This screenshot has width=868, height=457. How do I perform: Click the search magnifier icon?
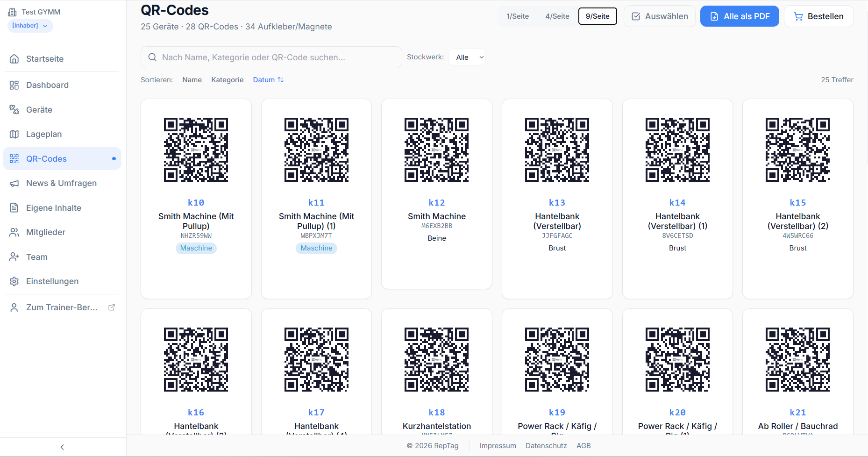[152, 57]
